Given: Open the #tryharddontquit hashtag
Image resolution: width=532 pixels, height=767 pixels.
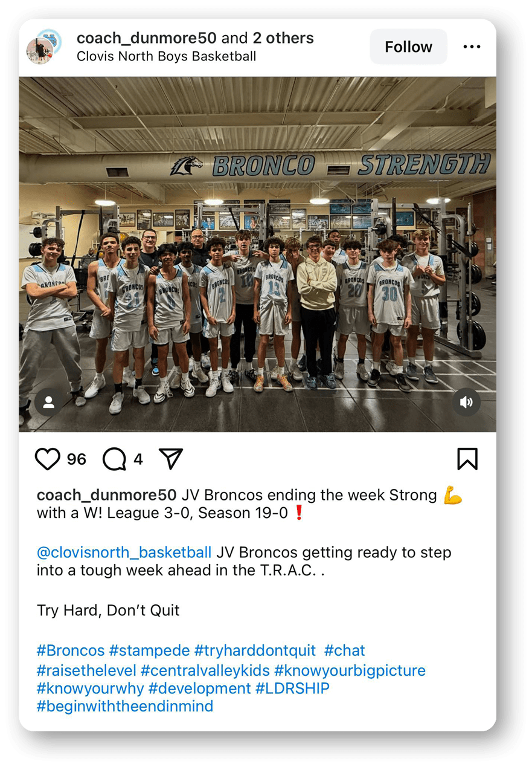Looking at the screenshot, I should pyautogui.click(x=255, y=651).
